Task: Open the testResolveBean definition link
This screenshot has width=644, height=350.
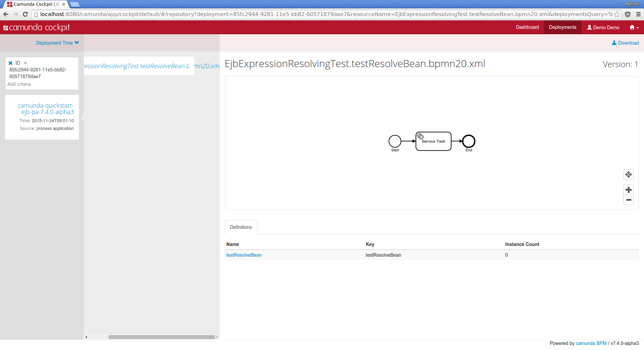Action: pos(244,255)
